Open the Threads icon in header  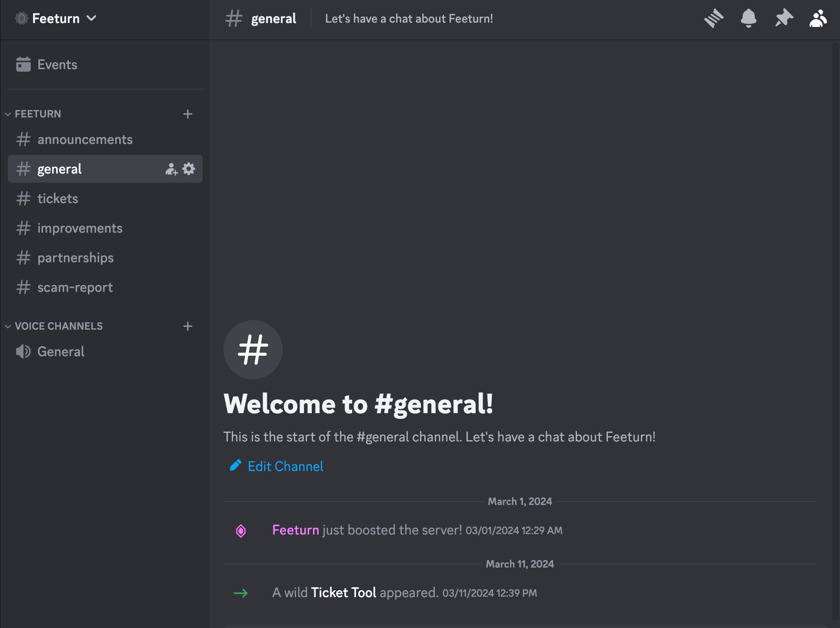(x=713, y=19)
